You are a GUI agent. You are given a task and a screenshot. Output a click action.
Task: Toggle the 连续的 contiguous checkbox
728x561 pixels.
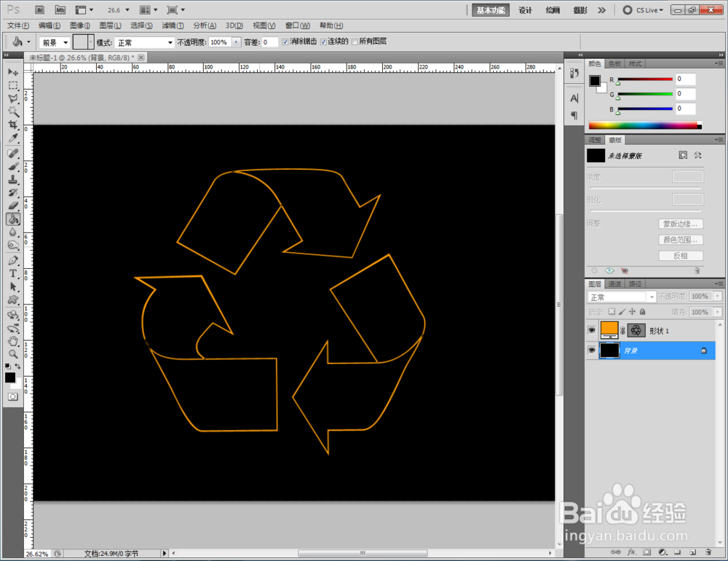[323, 42]
